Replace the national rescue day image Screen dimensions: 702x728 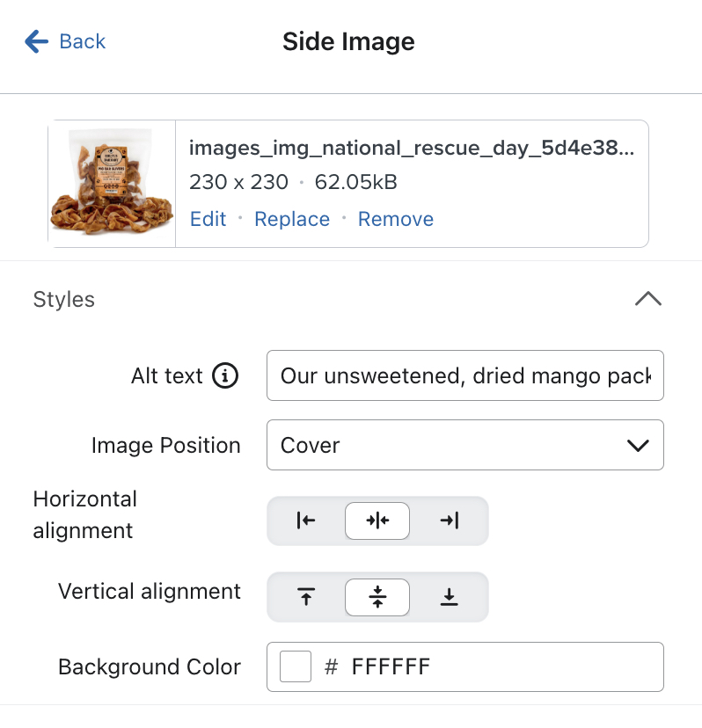coord(292,219)
